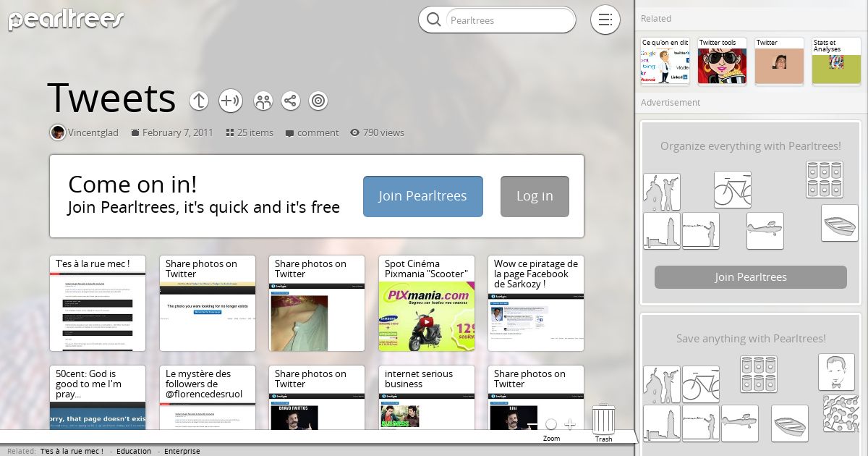Open the Sarkozy Facebook piratage card

536,303
